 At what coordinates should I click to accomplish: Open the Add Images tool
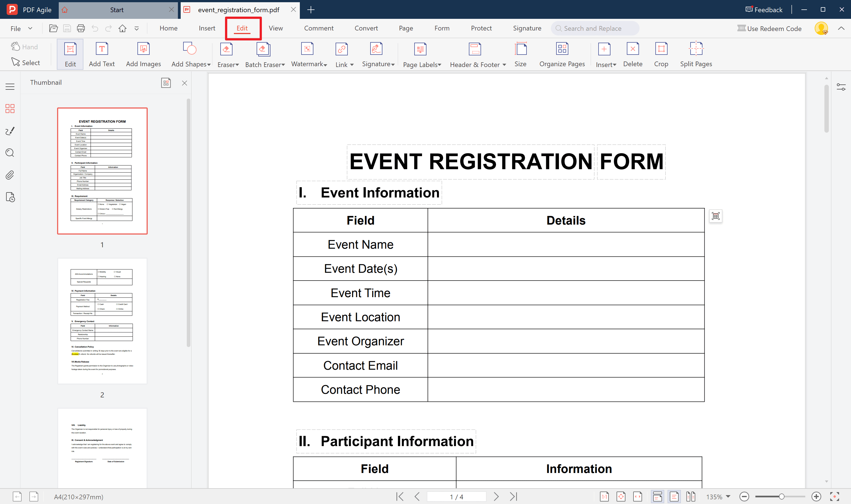(143, 54)
